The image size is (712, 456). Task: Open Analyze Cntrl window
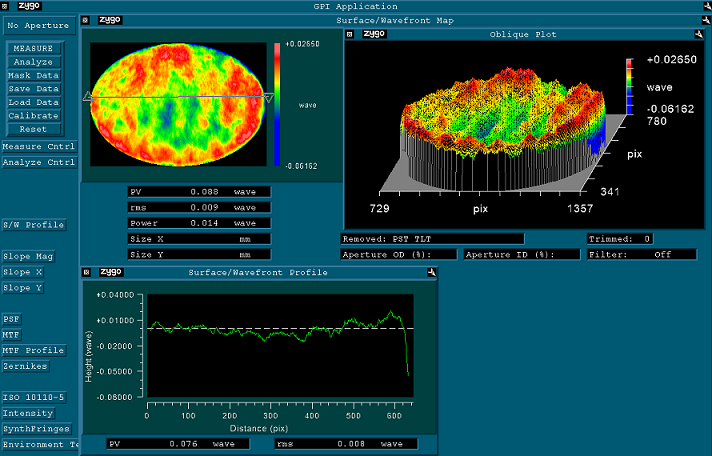(x=39, y=162)
